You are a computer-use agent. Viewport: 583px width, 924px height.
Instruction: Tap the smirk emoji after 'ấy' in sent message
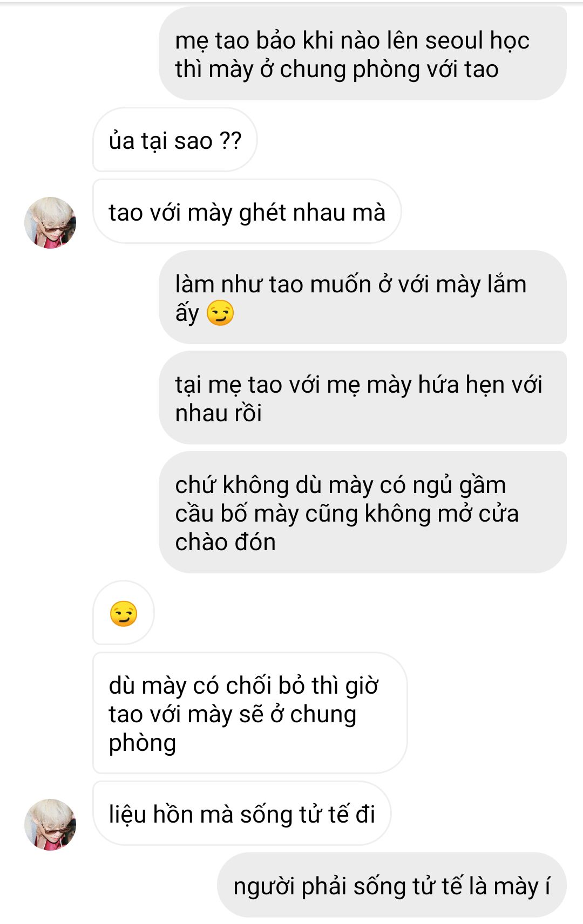coord(220,313)
